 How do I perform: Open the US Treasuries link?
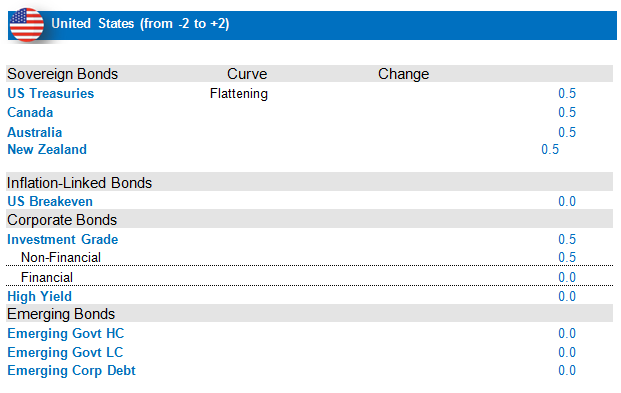51,93
